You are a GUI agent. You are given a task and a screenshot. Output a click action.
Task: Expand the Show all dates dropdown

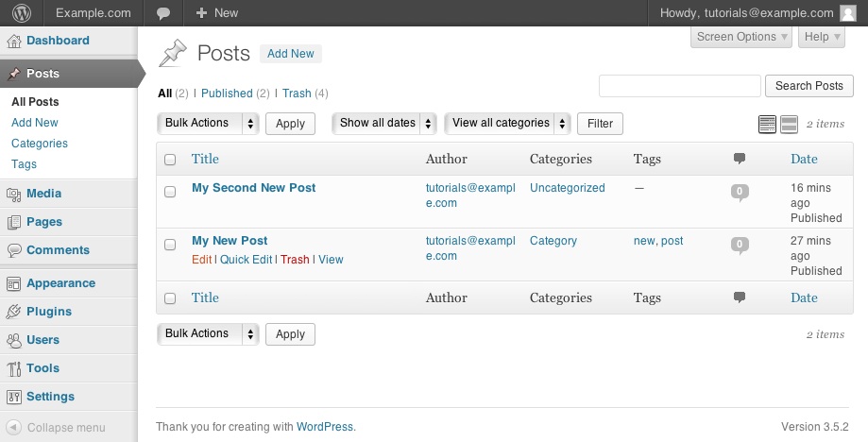(384, 123)
